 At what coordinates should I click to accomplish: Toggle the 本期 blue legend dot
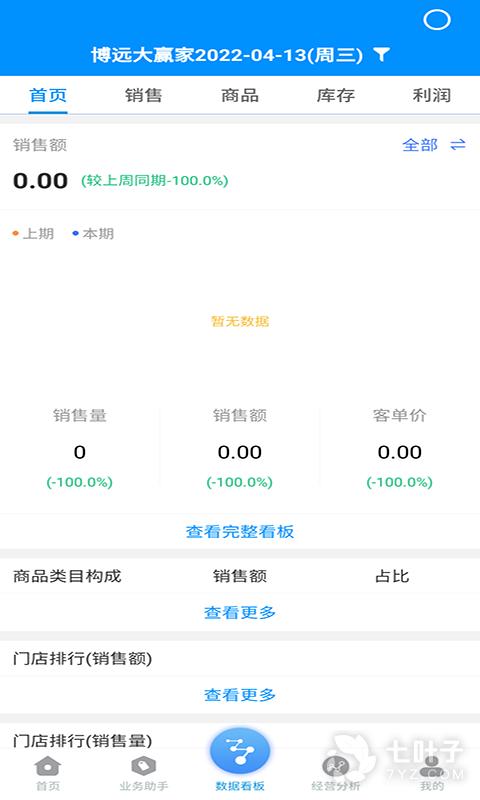tap(75, 233)
